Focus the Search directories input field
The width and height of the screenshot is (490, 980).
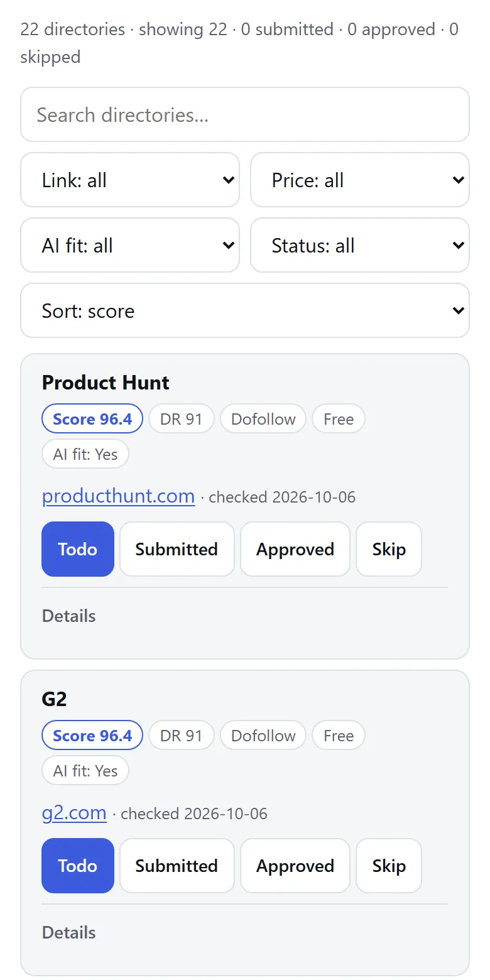pos(245,114)
